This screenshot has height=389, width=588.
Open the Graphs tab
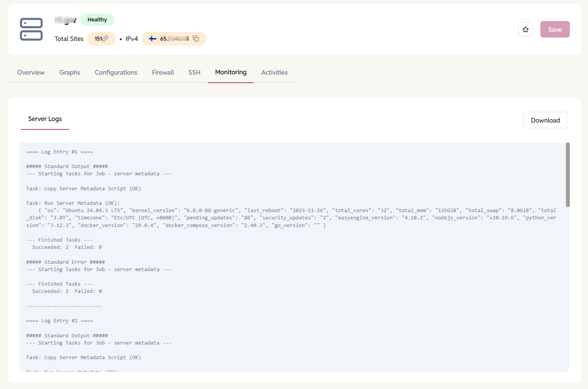pos(70,72)
